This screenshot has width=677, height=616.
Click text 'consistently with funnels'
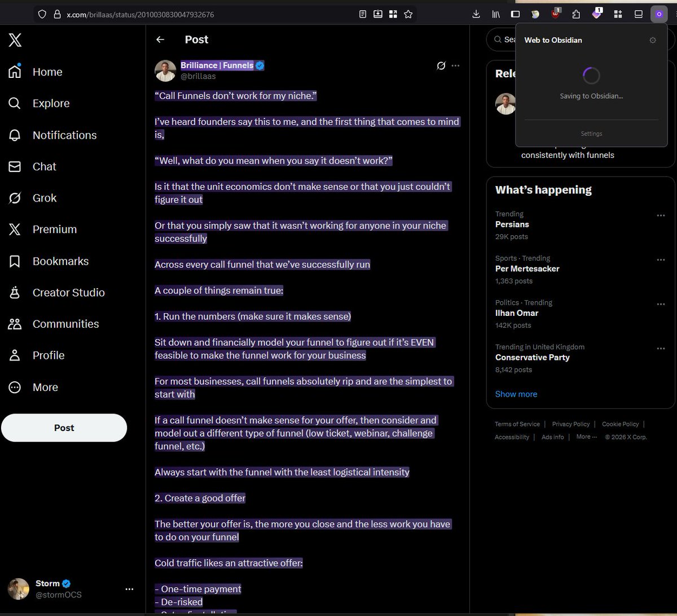[x=568, y=155]
